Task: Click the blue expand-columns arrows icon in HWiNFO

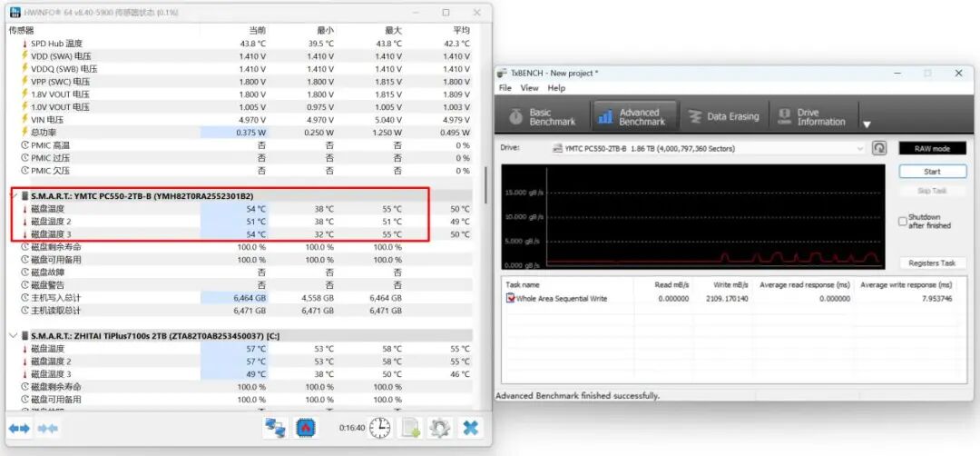Action: click(19, 428)
